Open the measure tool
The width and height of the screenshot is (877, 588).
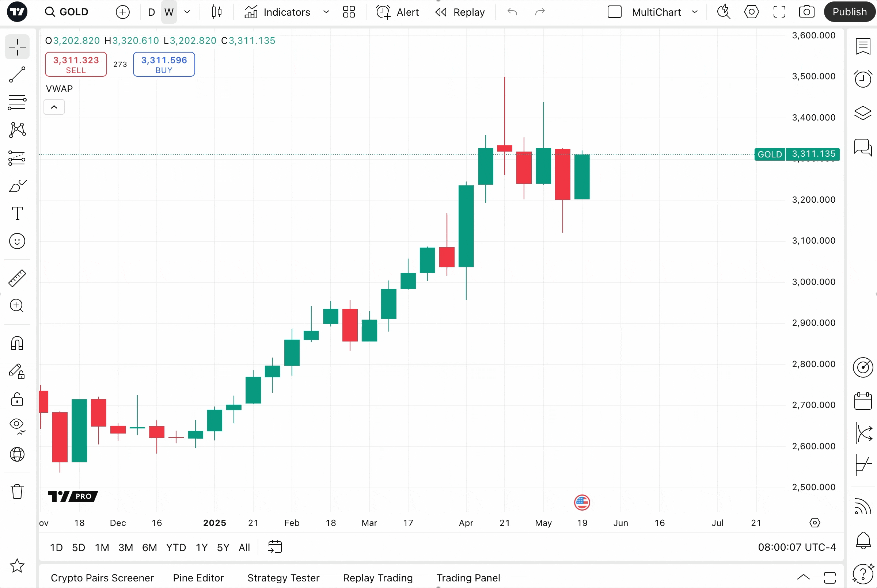[x=17, y=278]
